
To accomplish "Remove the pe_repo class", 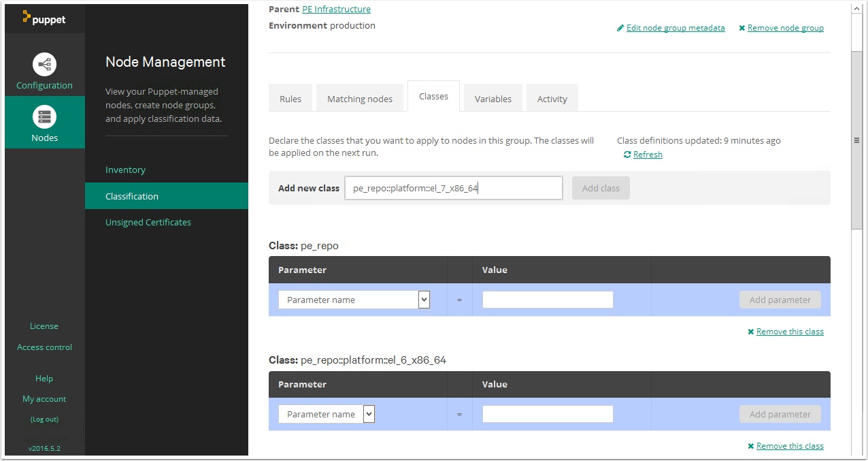I will [x=790, y=332].
